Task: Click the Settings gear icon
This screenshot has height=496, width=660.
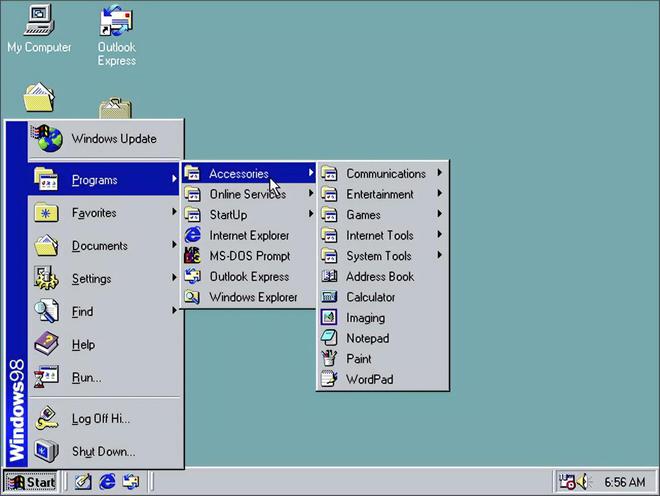Action: click(x=46, y=278)
